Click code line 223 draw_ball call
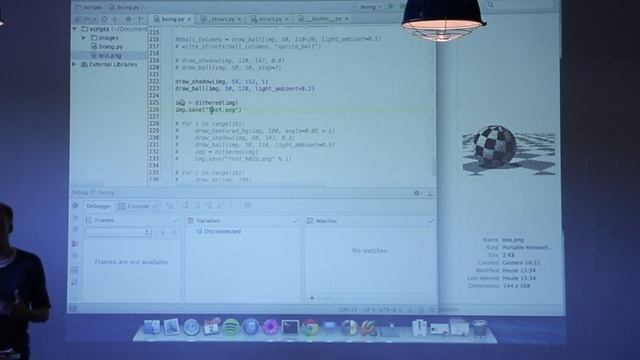The height and width of the screenshot is (360, 640). [245, 89]
